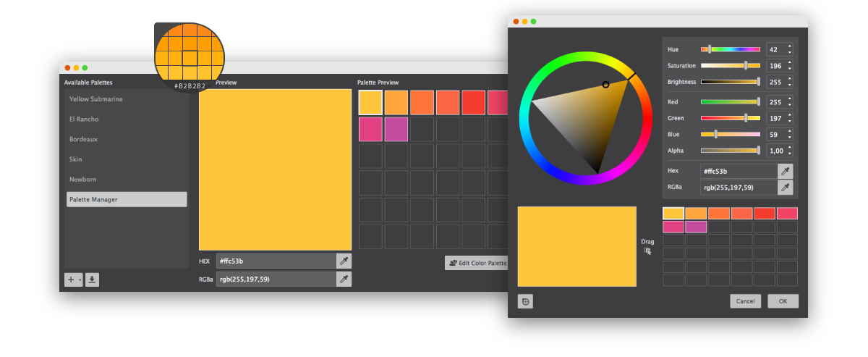
Task: Click the magnifier loupe showing #B2B2B2
Action: pyautogui.click(x=190, y=57)
